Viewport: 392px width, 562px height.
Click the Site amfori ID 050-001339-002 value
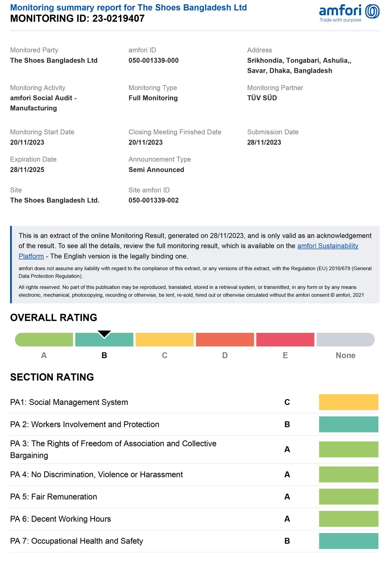click(x=154, y=200)
